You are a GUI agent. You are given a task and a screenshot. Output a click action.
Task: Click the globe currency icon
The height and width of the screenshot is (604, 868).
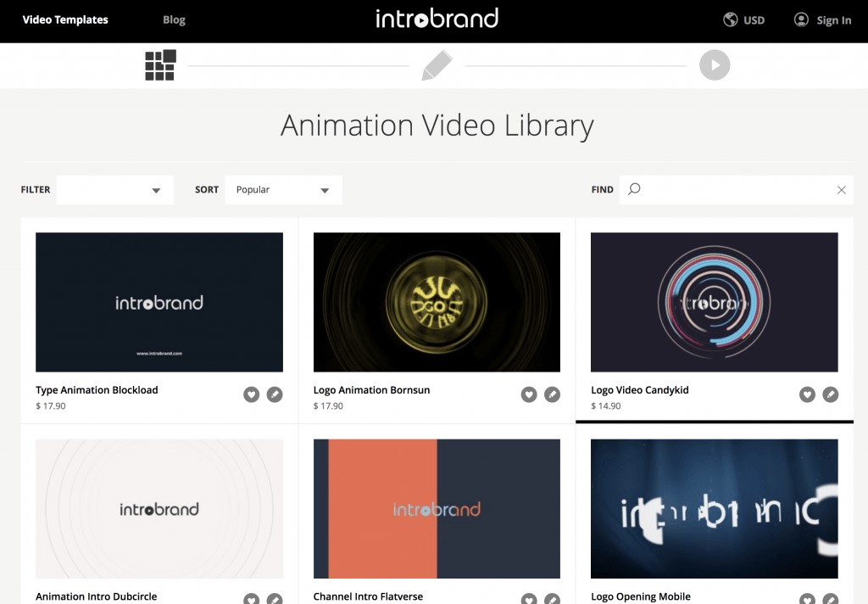pyautogui.click(x=730, y=20)
